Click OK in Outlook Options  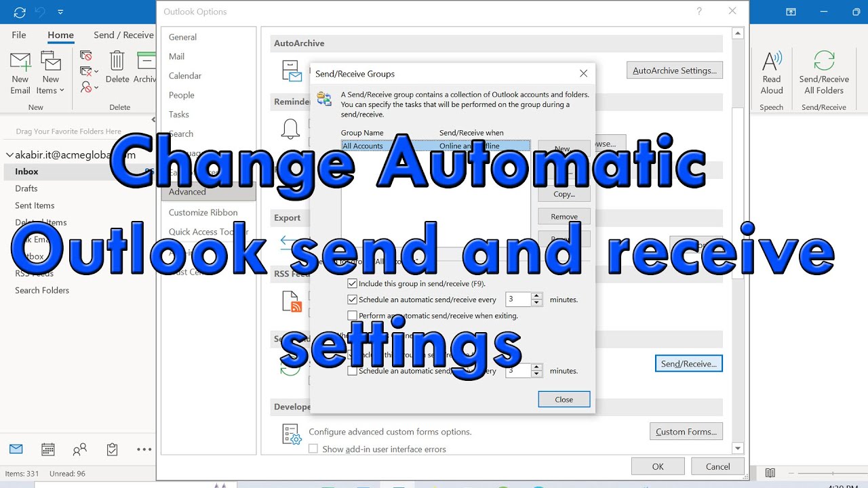coord(658,466)
